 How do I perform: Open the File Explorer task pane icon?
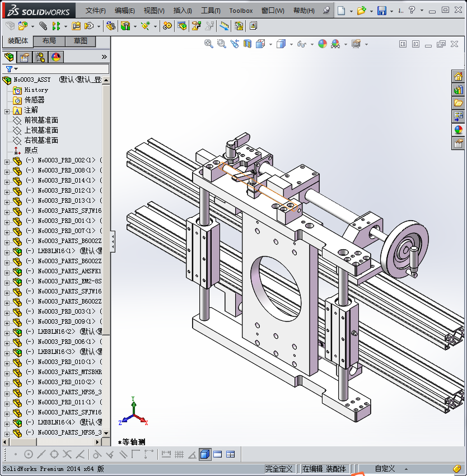(459, 103)
